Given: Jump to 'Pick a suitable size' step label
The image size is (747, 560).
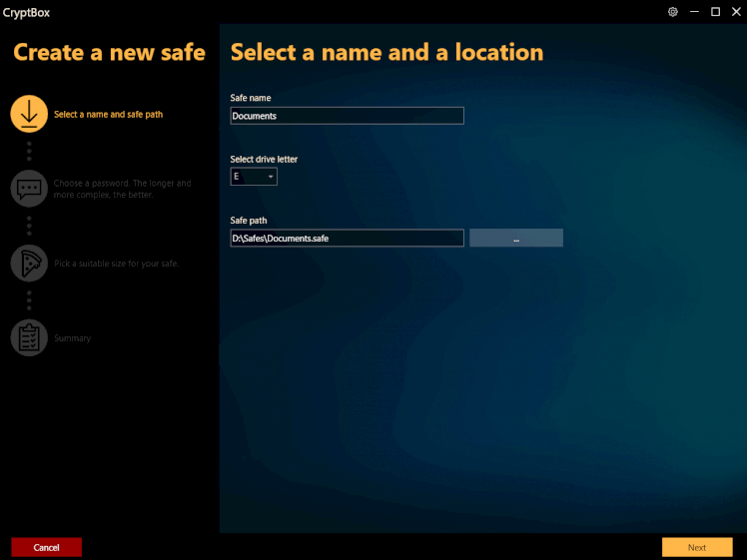Looking at the screenshot, I should pos(116,264).
